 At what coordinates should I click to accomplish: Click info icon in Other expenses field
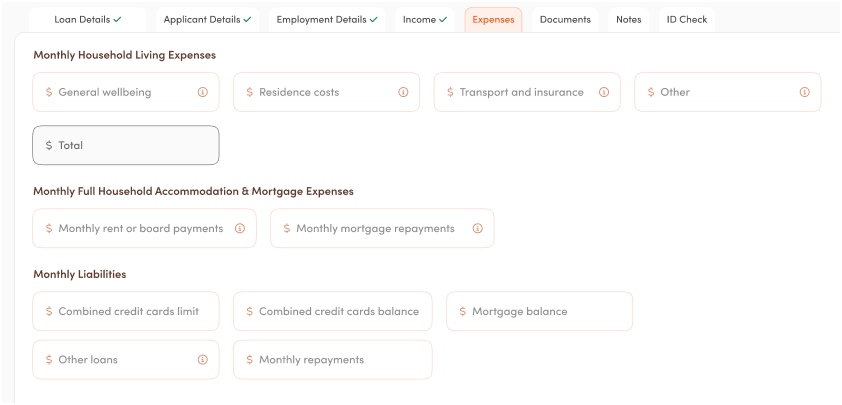point(804,92)
